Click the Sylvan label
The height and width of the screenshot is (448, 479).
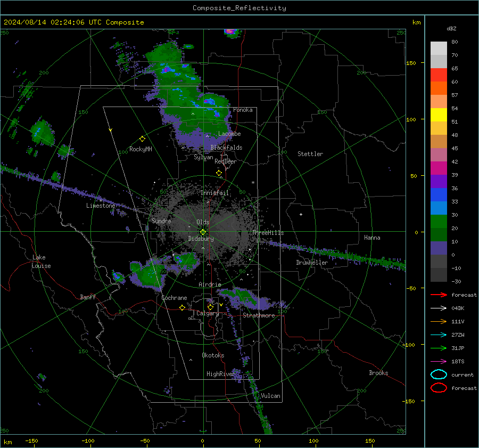[x=203, y=158]
